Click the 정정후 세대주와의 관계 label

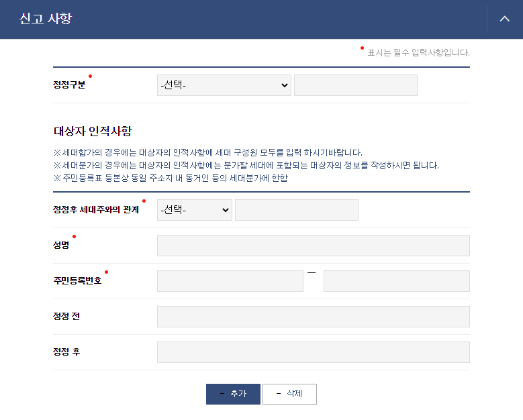96,210
